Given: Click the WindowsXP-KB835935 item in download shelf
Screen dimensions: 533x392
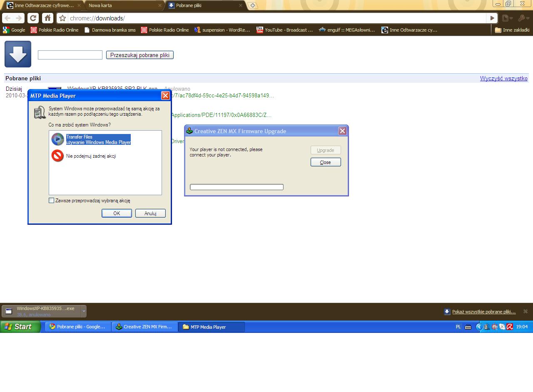Looking at the screenshot, I should point(42,311).
